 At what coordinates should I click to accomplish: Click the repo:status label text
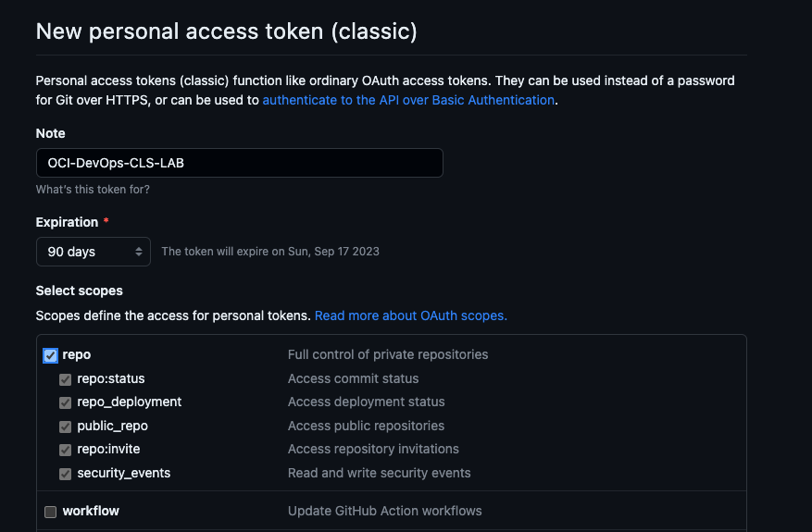(x=111, y=378)
